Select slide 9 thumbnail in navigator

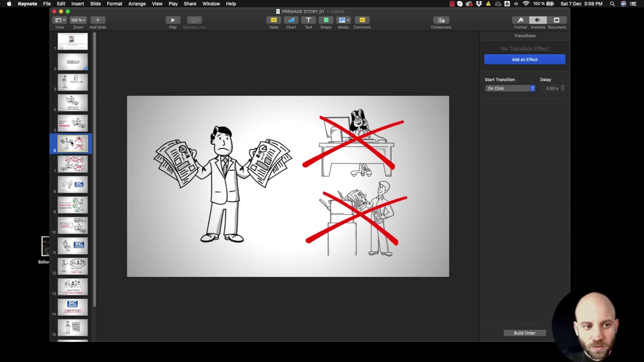pyautogui.click(x=72, y=205)
